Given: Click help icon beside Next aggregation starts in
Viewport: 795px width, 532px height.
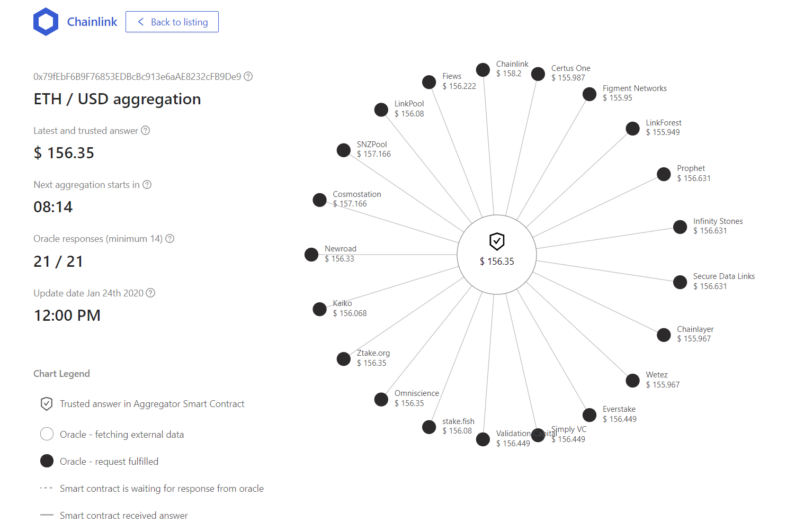Looking at the screenshot, I should 147,184.
